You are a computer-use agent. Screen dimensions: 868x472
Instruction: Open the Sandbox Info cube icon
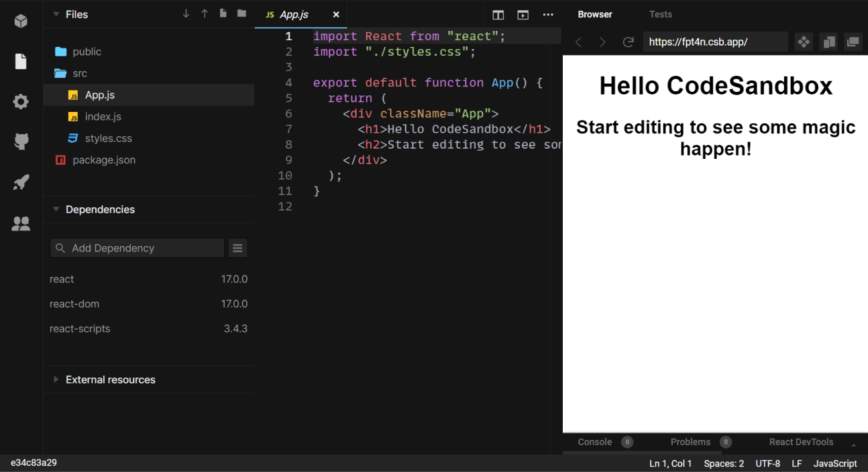[x=21, y=21]
